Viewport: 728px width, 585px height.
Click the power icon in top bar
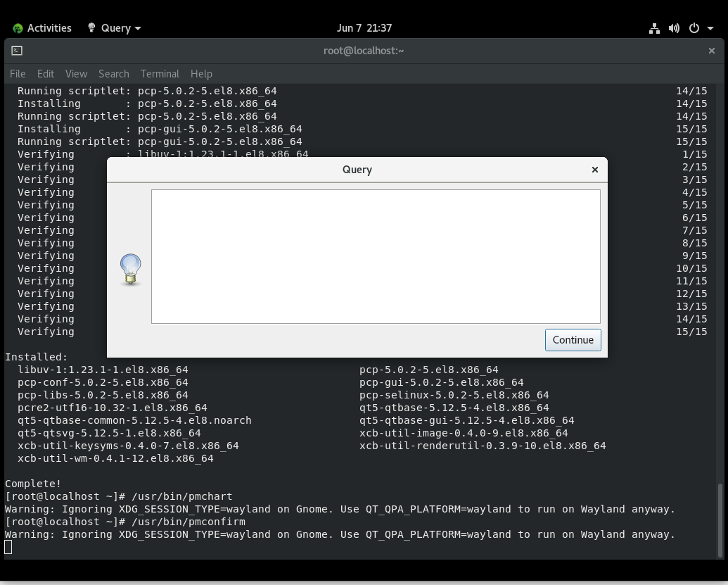(x=694, y=28)
